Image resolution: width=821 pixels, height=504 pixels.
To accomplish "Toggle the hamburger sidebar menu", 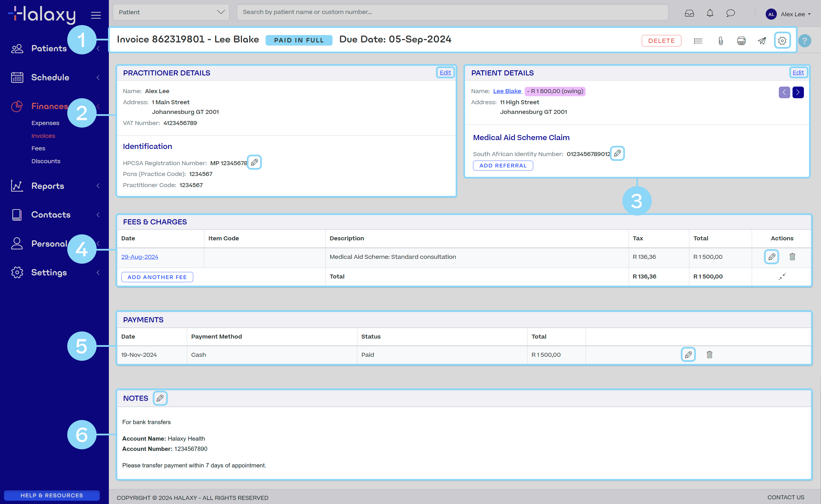I will tap(96, 15).
